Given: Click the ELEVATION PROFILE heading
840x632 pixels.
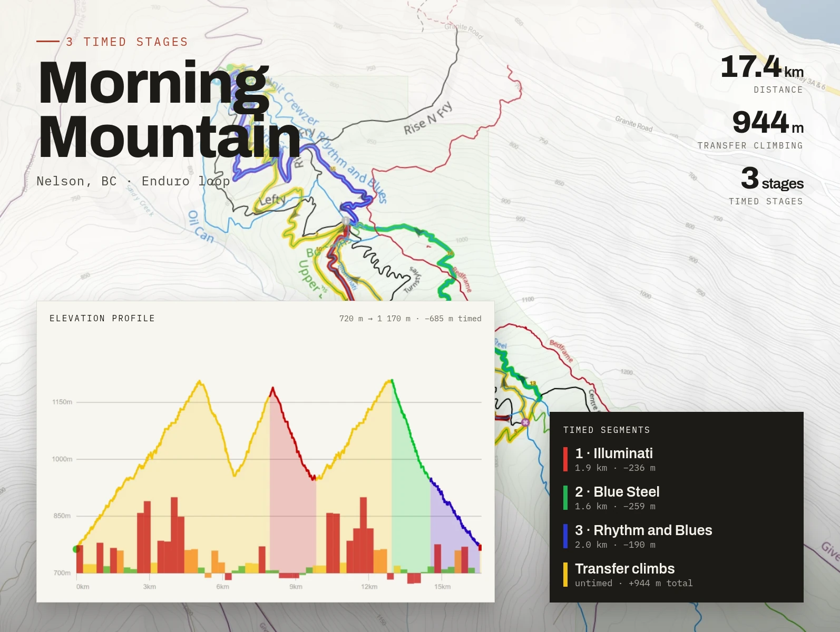Looking at the screenshot, I should click(102, 318).
